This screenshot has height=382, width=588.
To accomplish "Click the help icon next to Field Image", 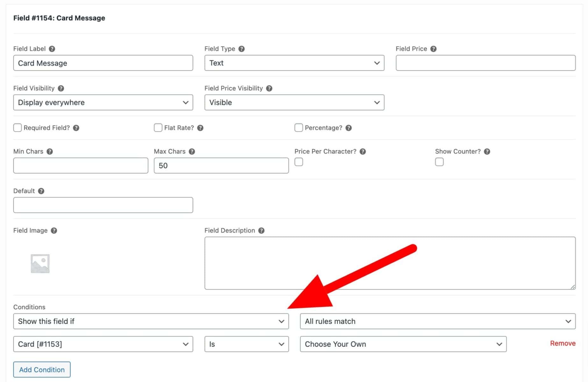I will pos(54,230).
